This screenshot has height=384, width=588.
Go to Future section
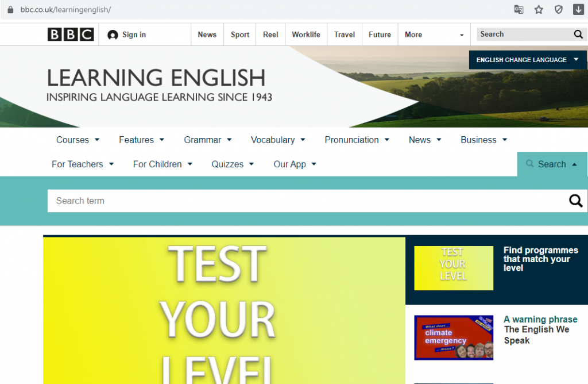[x=380, y=34]
